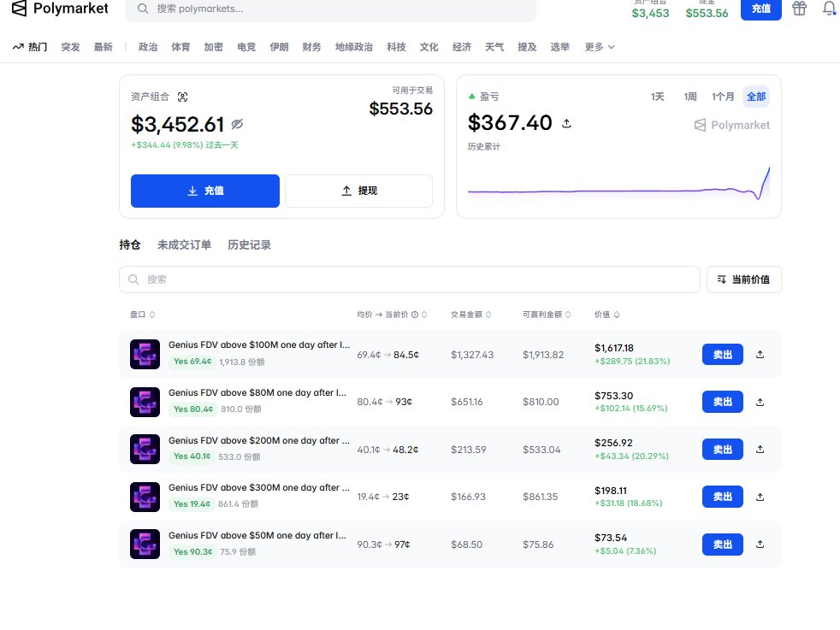Sell the Genius FDV above $100M position

coord(722,355)
